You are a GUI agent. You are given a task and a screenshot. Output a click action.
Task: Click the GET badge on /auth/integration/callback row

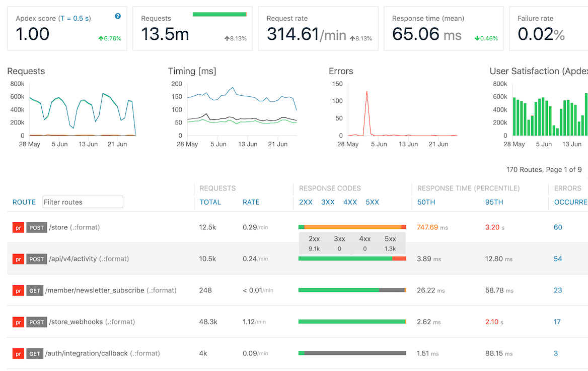tap(35, 354)
